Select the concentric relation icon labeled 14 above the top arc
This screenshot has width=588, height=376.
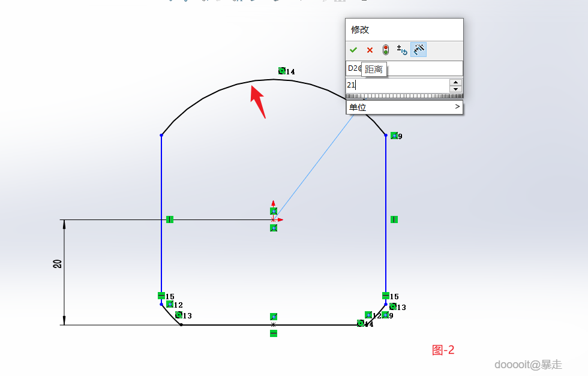pyautogui.click(x=282, y=71)
